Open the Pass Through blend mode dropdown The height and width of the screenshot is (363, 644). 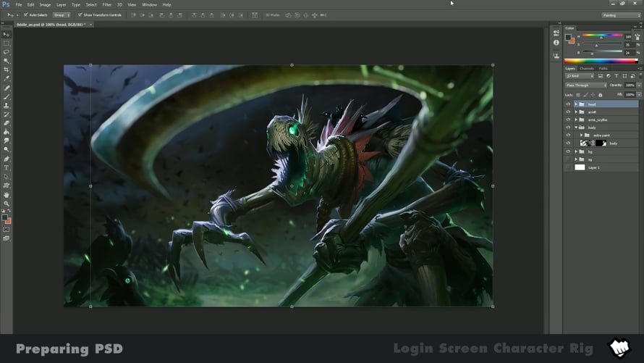tap(586, 85)
